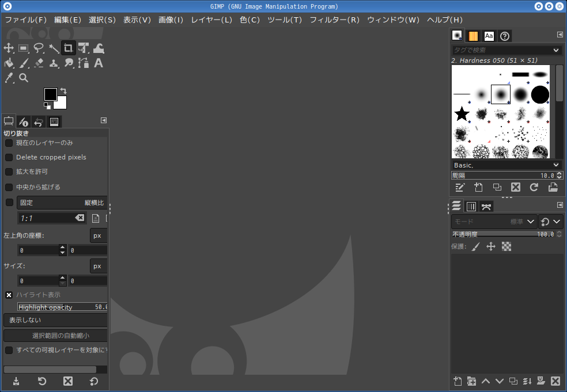This screenshot has width=567, height=392.
Task: Select the Smudge tool
Action: 69,63
